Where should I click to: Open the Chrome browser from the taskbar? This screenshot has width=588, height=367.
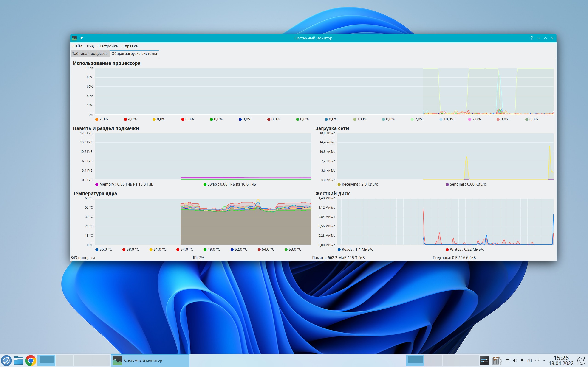tap(31, 360)
